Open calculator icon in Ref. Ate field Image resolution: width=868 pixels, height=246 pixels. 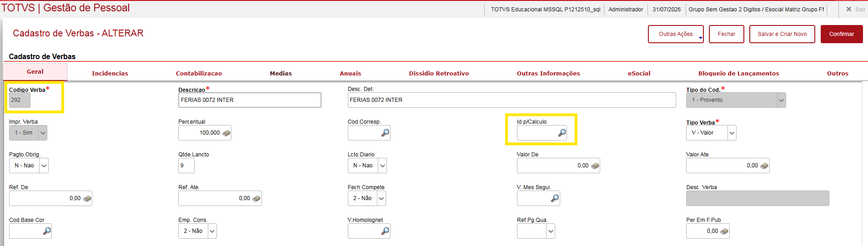[256, 199]
